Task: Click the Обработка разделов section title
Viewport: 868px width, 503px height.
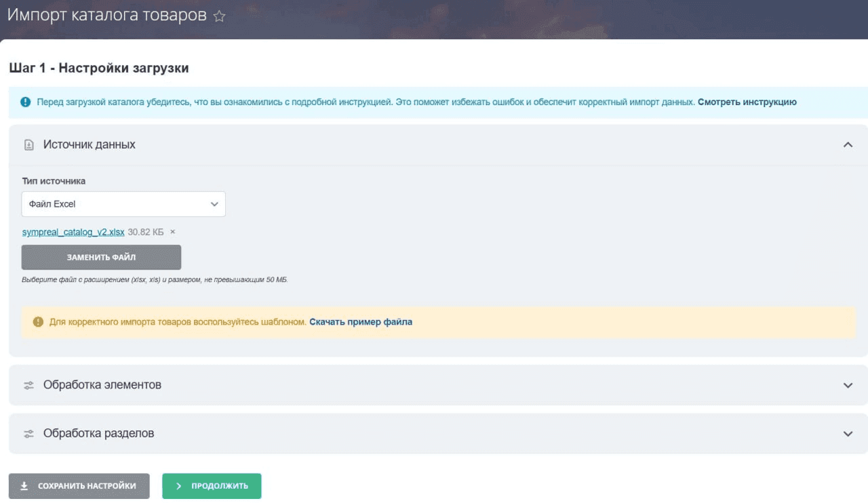Action: (98, 433)
